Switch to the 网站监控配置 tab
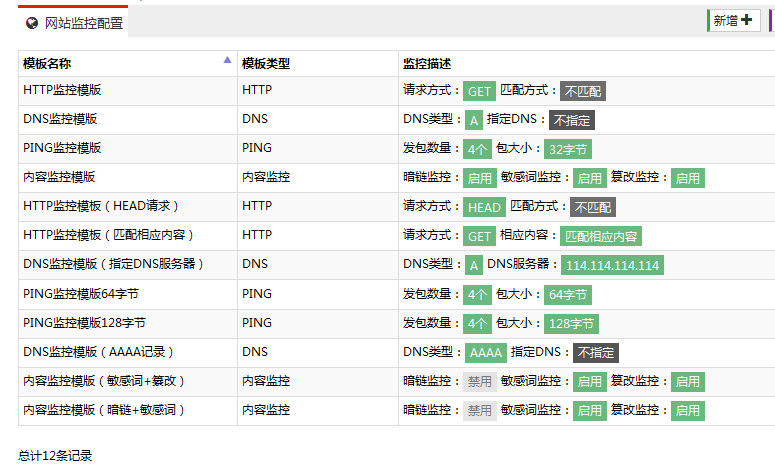 tap(83, 23)
